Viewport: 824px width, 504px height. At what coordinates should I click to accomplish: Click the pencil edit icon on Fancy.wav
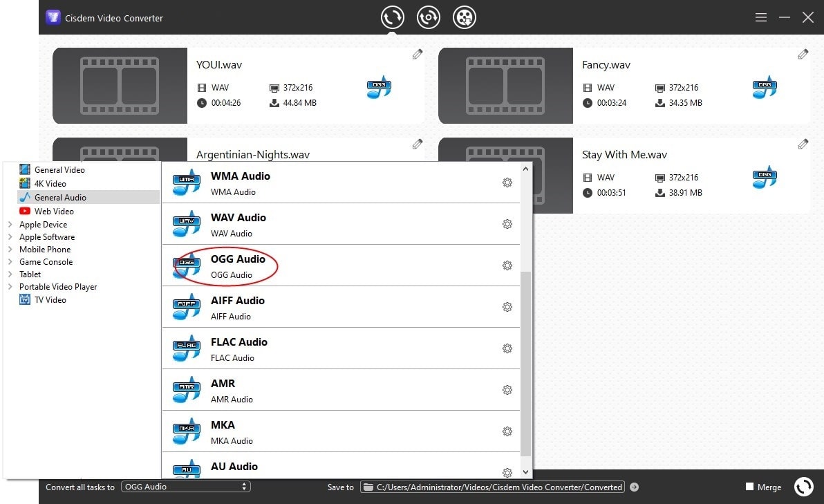(803, 53)
